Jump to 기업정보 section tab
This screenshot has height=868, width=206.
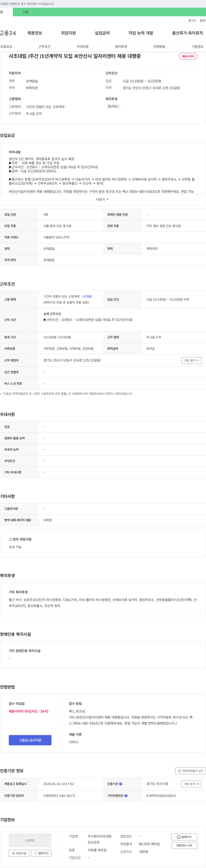coord(198,47)
